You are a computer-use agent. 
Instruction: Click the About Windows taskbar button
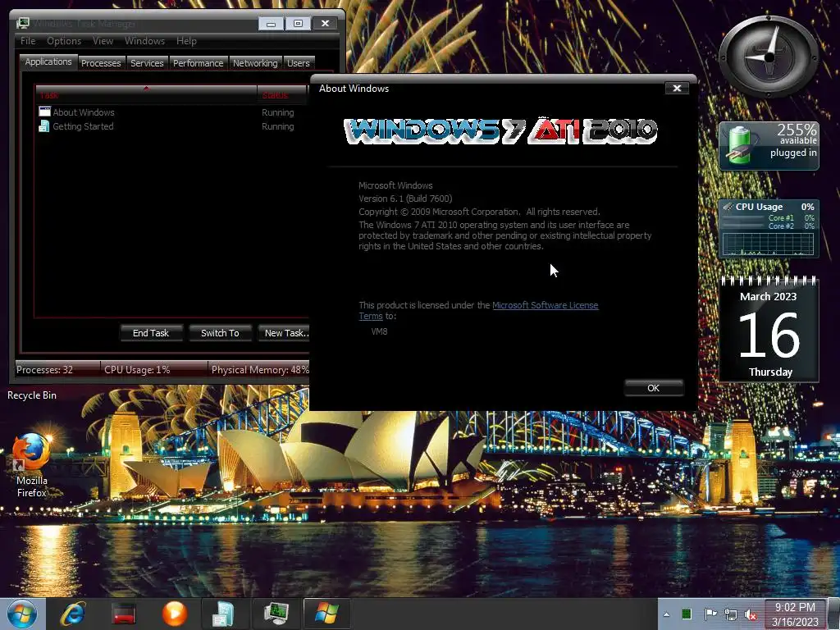click(x=326, y=614)
